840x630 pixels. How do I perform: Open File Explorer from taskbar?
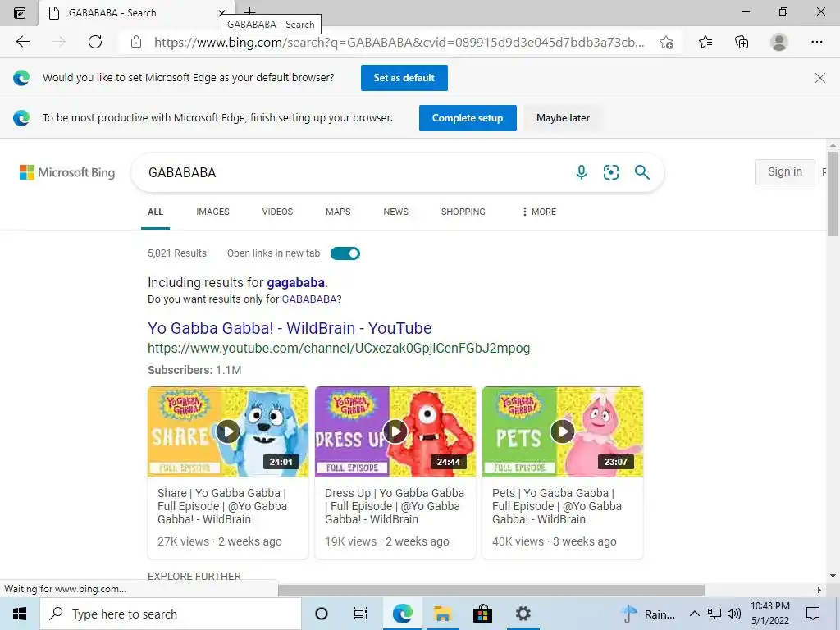pos(442,614)
